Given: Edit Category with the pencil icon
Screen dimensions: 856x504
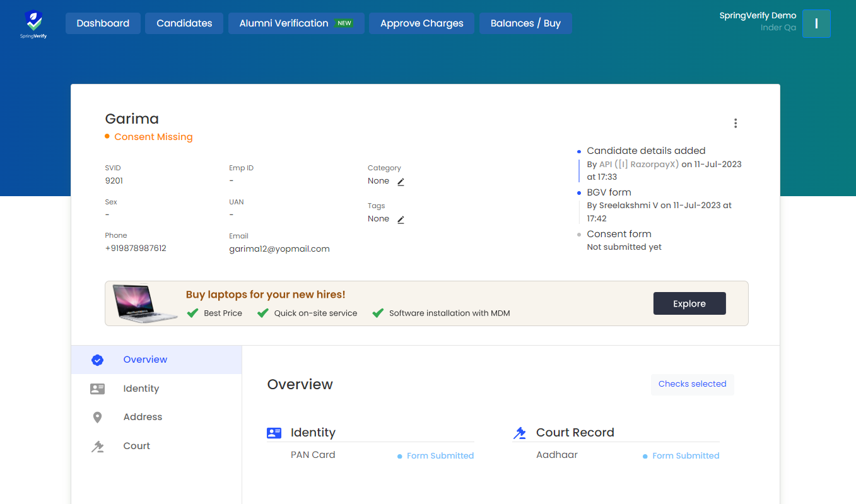Looking at the screenshot, I should click(x=401, y=182).
